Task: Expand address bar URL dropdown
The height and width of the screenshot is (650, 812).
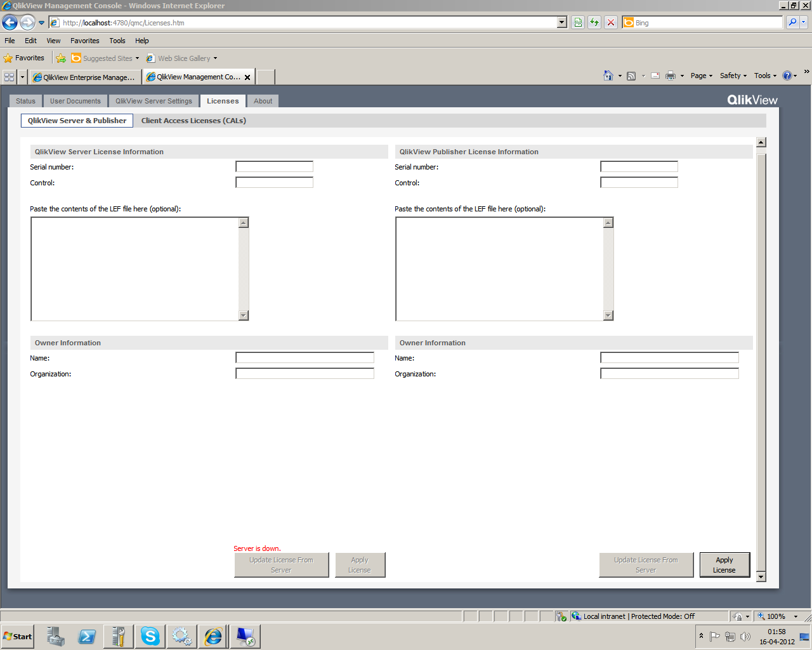Action: click(562, 23)
